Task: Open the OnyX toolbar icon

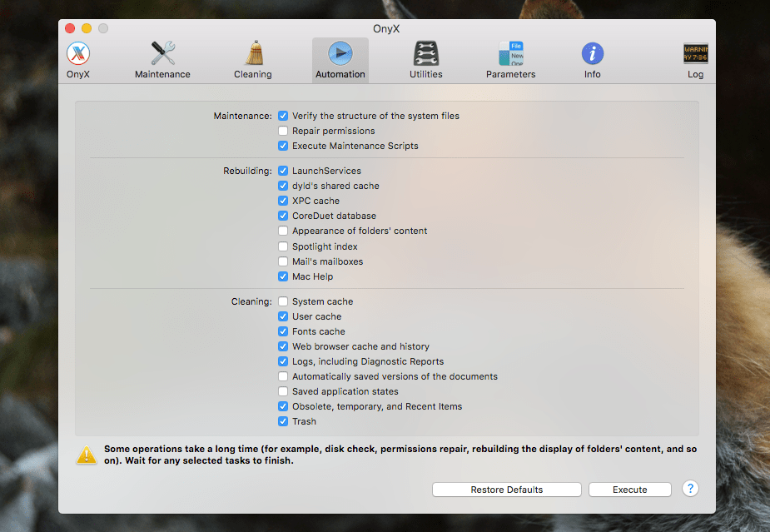Action: pos(78,53)
